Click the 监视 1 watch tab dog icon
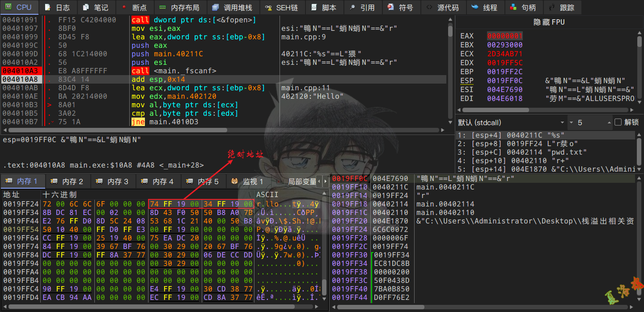644x312 pixels. tap(234, 181)
